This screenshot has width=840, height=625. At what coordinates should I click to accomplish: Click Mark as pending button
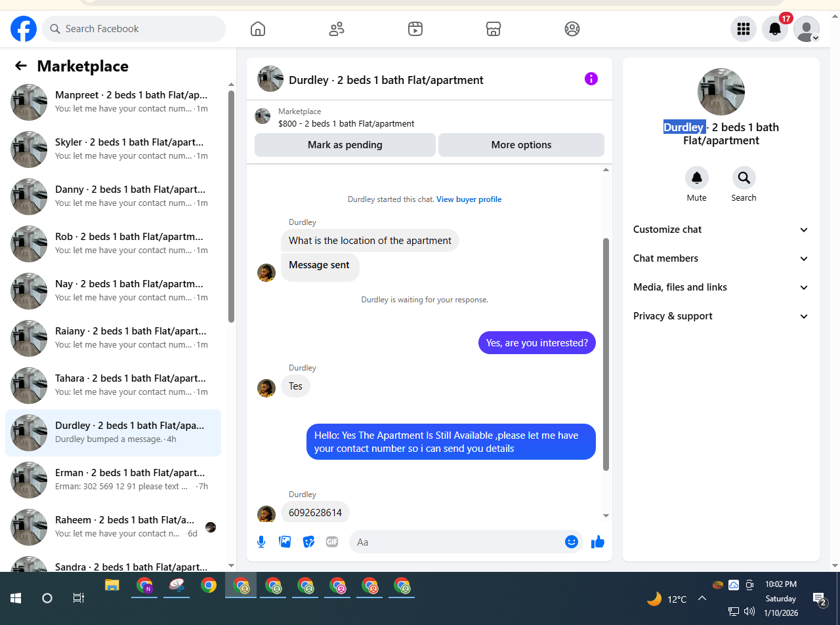point(345,145)
